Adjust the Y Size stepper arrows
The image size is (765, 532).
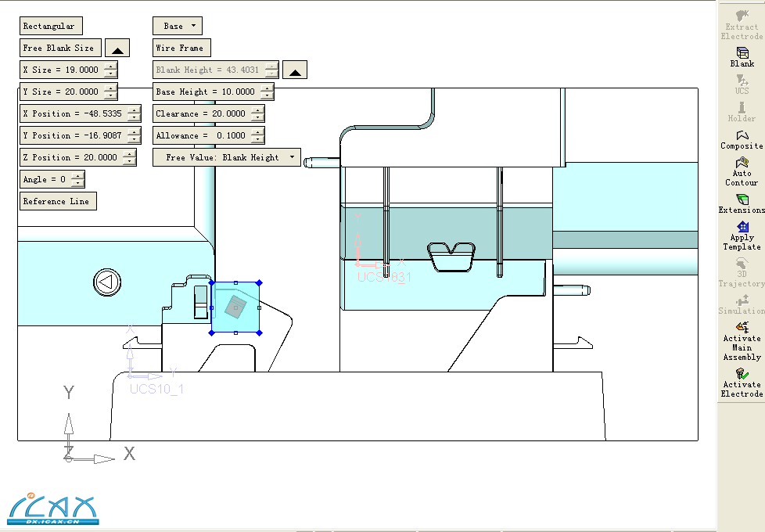[111, 92]
